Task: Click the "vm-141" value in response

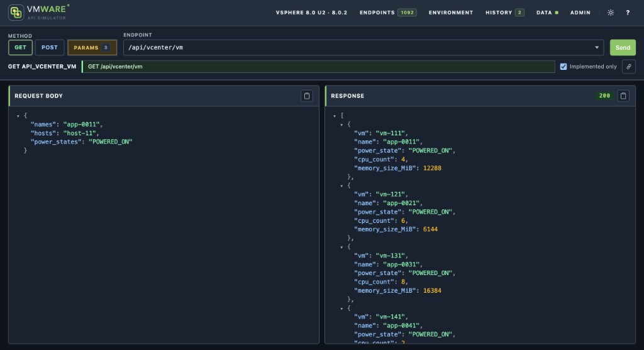Action: [390, 317]
